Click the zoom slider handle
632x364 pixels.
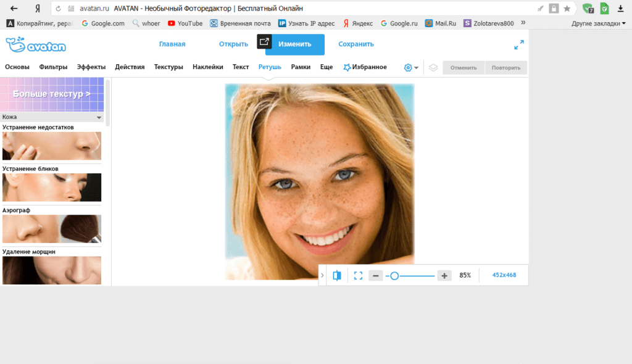tap(394, 276)
